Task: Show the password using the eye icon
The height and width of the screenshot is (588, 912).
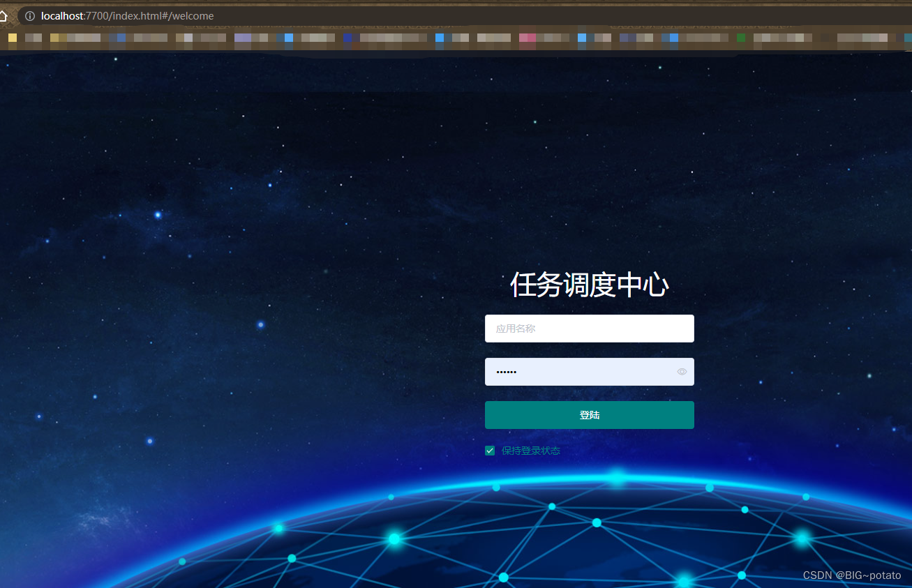Action: tap(682, 372)
